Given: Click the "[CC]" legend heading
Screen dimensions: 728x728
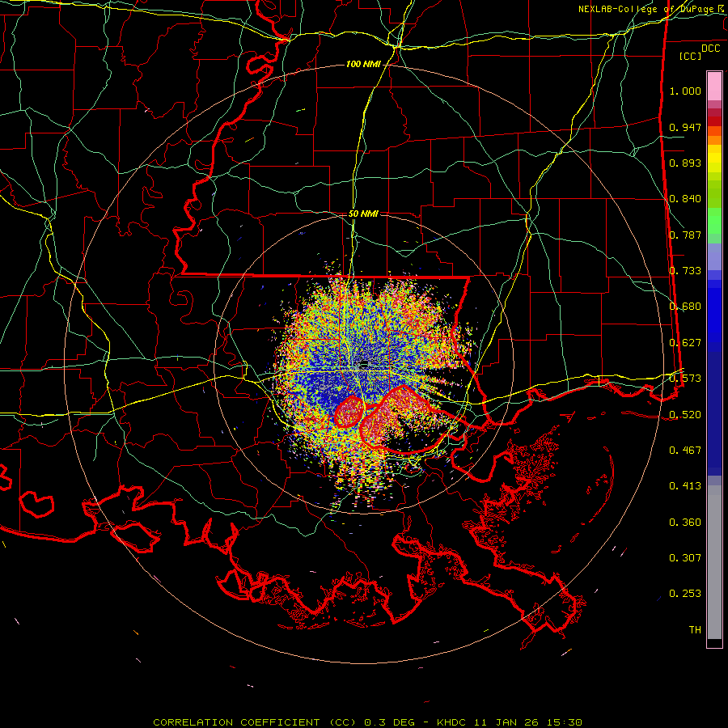Looking at the screenshot, I should 691,56.
